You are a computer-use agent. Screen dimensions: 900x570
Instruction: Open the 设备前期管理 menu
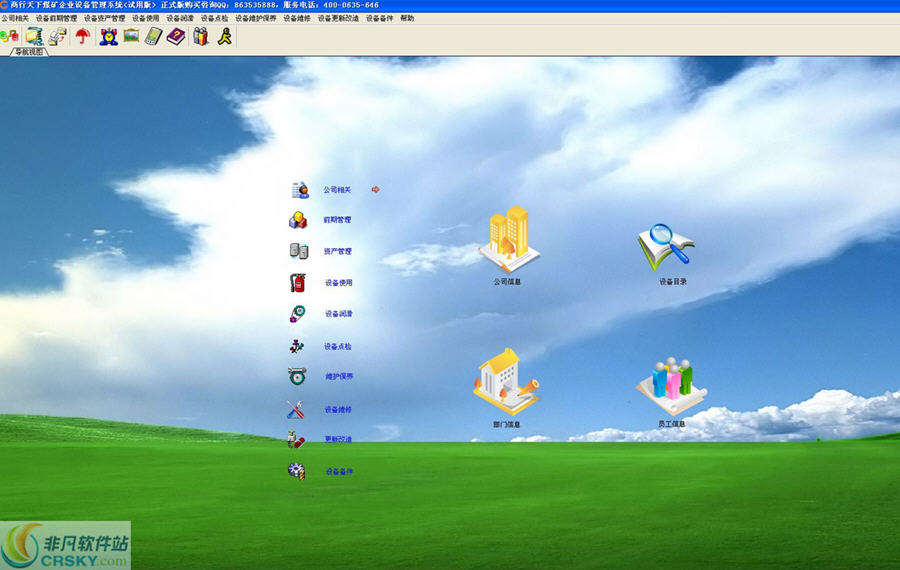point(56,18)
